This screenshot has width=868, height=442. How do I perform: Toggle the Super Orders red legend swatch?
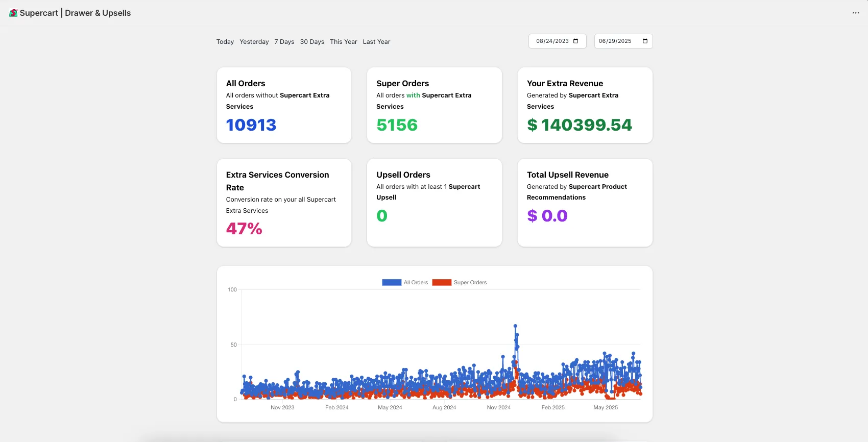tap(442, 282)
